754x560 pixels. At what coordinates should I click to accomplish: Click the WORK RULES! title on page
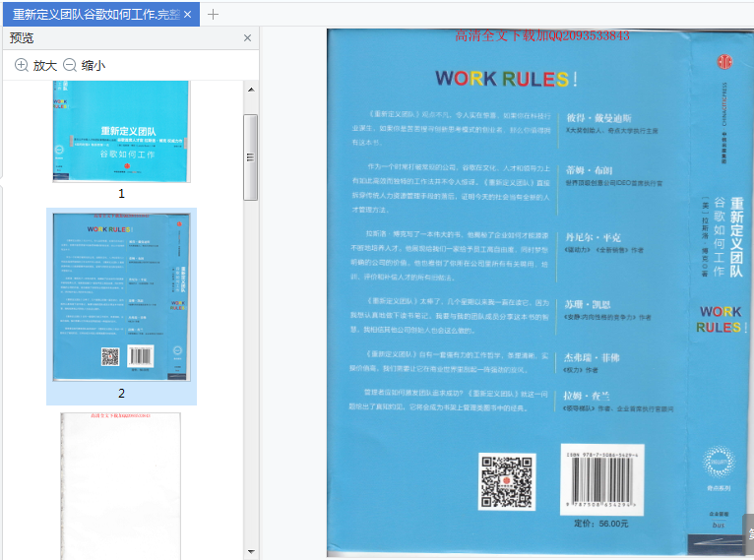click(x=506, y=79)
